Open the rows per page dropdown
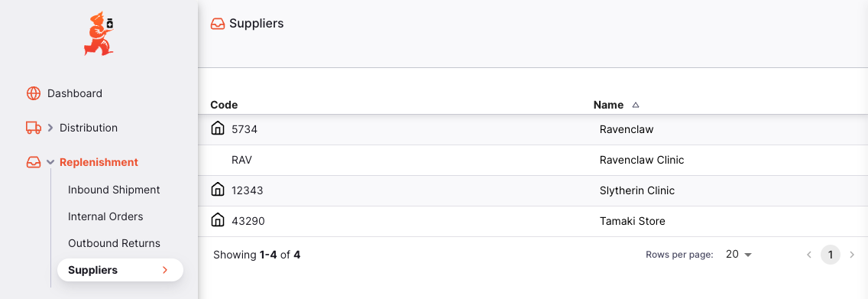 coord(739,255)
